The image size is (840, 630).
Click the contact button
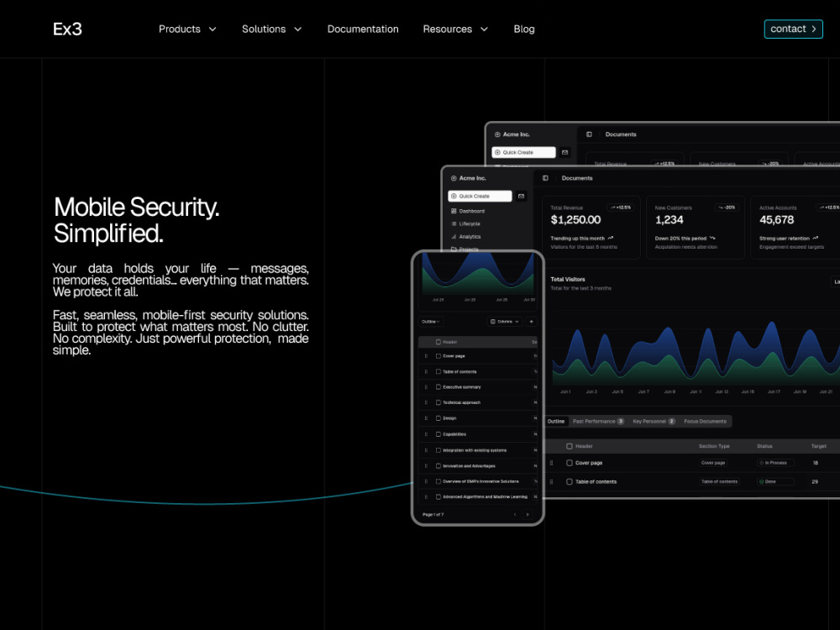tap(793, 29)
